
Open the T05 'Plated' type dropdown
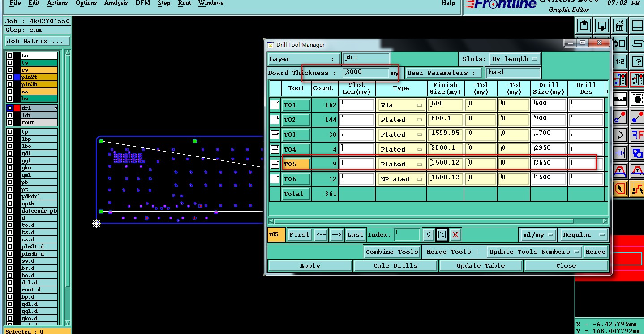(401, 164)
